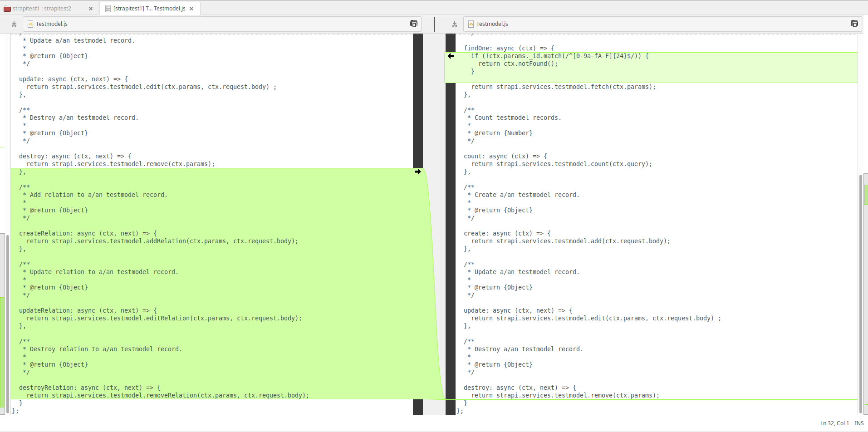Push the createRelation change to the right file
Viewport: 868px width, 432px height.
point(417,172)
